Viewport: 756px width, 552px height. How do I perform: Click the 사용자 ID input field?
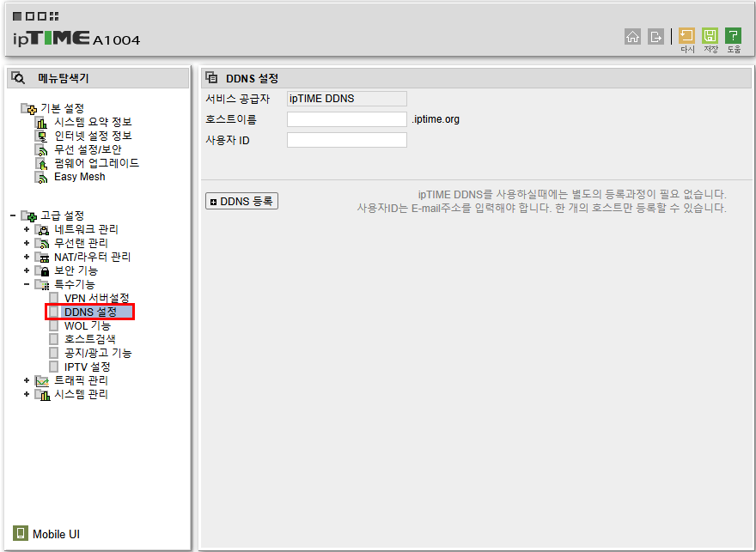347,140
